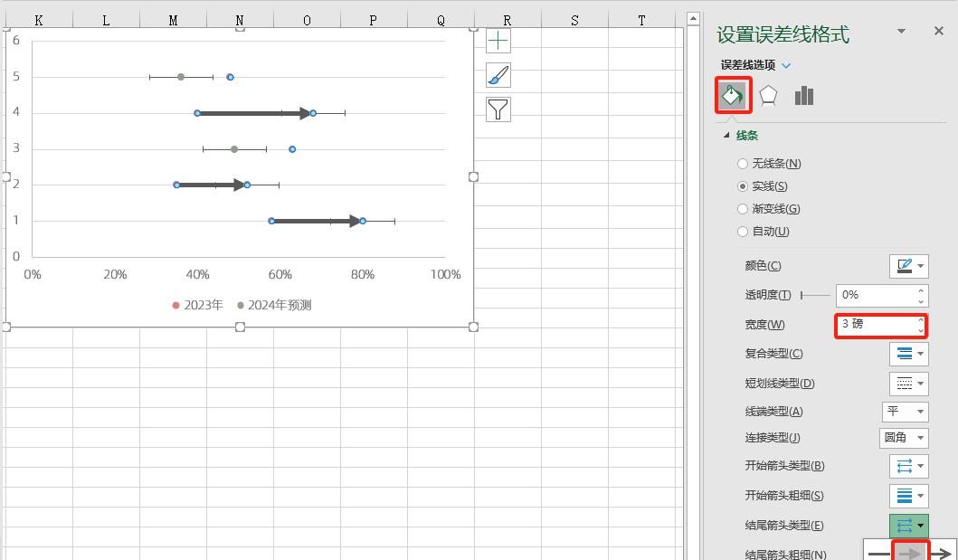958x560 pixels.
Task: Select the 自动(U) radio option
Action: click(x=743, y=232)
